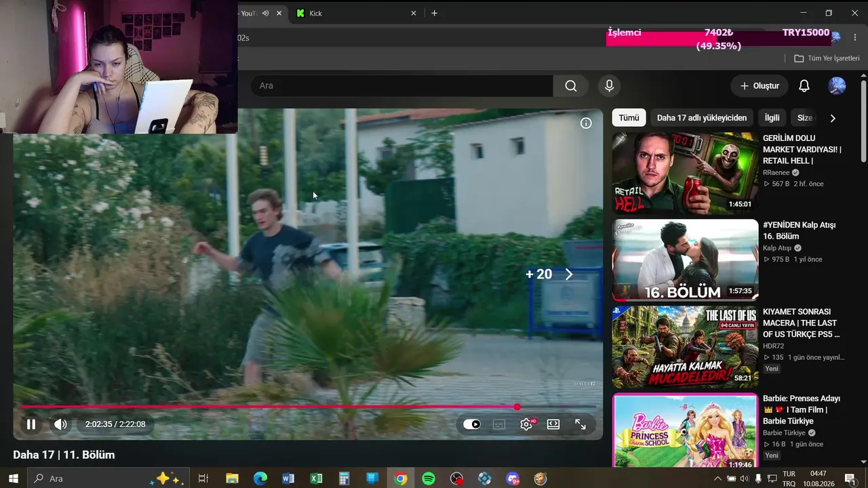The height and width of the screenshot is (488, 868).
Task: Click the 2:02:35 / 2:22:08 time display
Action: coord(115,424)
